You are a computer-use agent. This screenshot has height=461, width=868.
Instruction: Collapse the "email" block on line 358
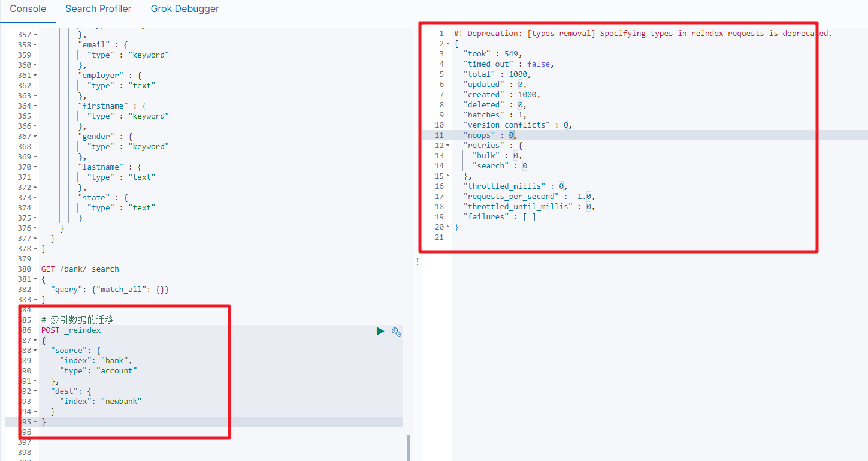[35, 45]
